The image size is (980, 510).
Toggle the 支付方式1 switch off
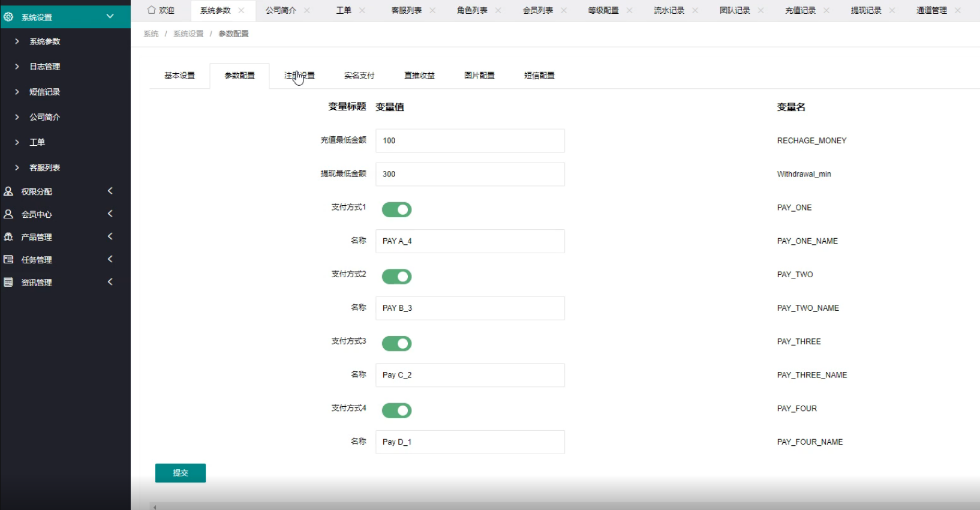[396, 209]
